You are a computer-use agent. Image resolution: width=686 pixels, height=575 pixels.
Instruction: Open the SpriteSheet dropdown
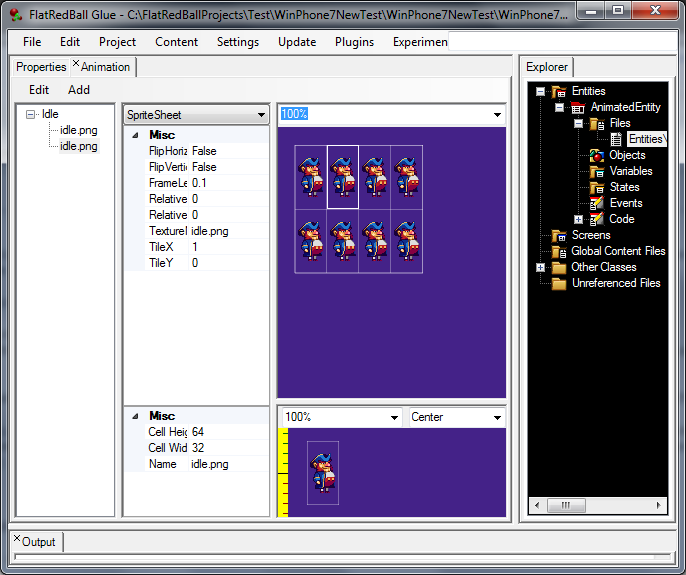click(x=261, y=115)
